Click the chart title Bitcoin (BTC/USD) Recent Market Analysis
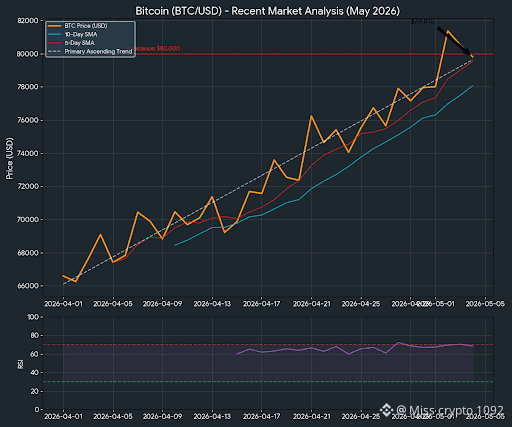512x427 pixels. coord(267,11)
